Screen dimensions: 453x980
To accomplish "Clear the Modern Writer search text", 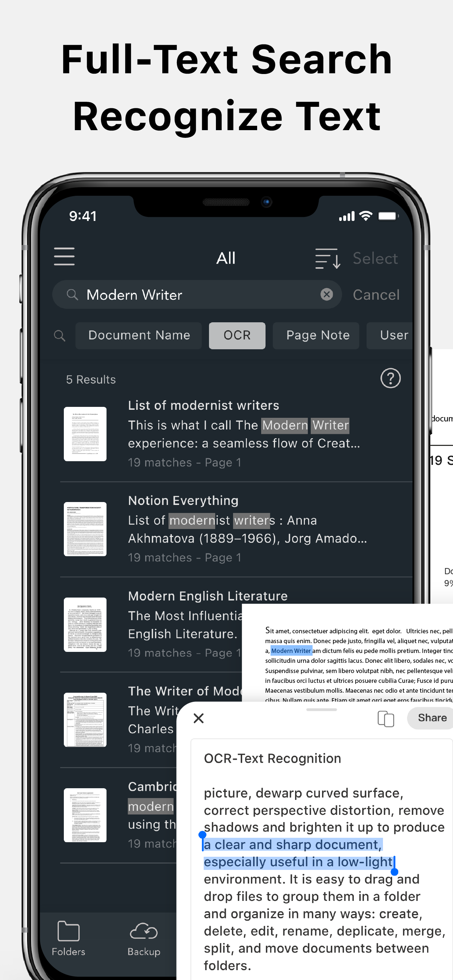I will coord(326,294).
